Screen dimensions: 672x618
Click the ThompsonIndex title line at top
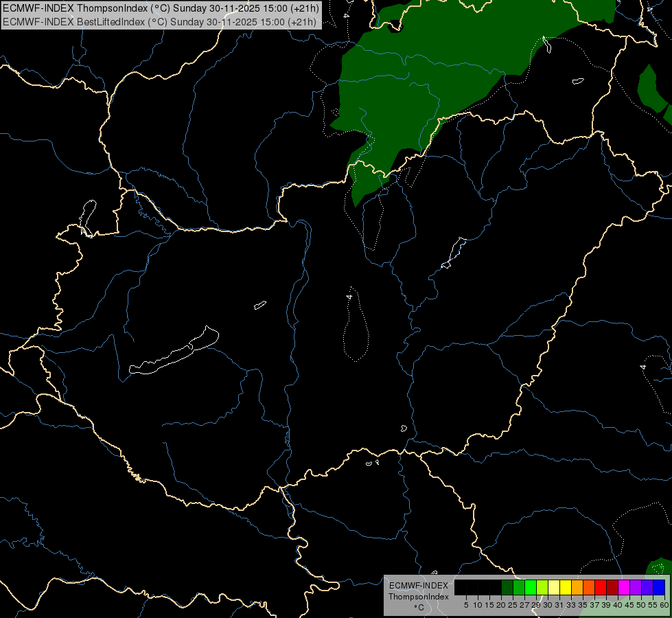tap(161, 8)
